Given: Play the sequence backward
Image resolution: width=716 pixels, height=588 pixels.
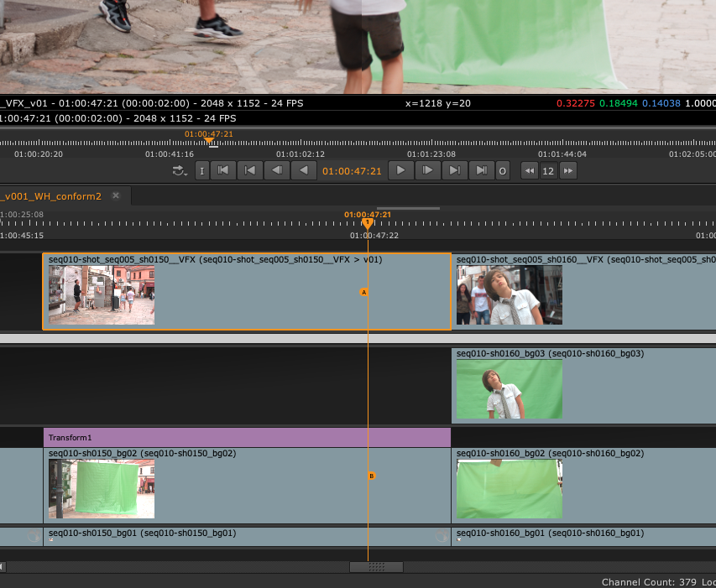Looking at the screenshot, I should 303,170.
